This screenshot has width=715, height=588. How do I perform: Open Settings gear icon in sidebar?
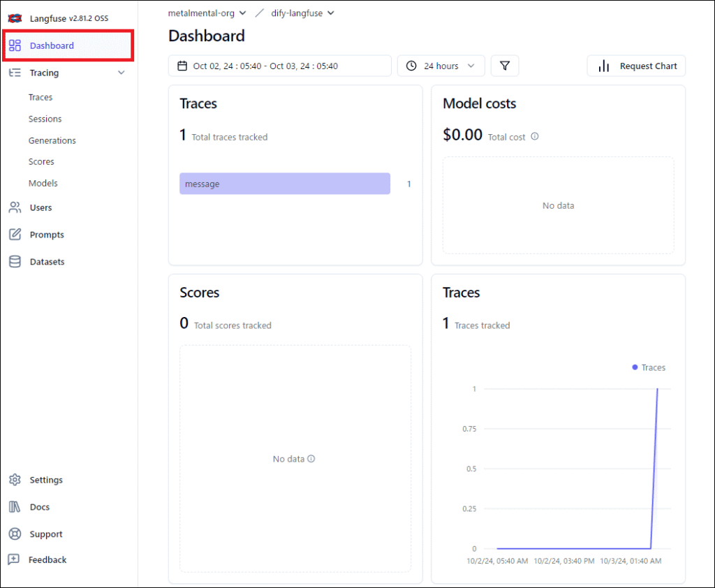click(15, 480)
